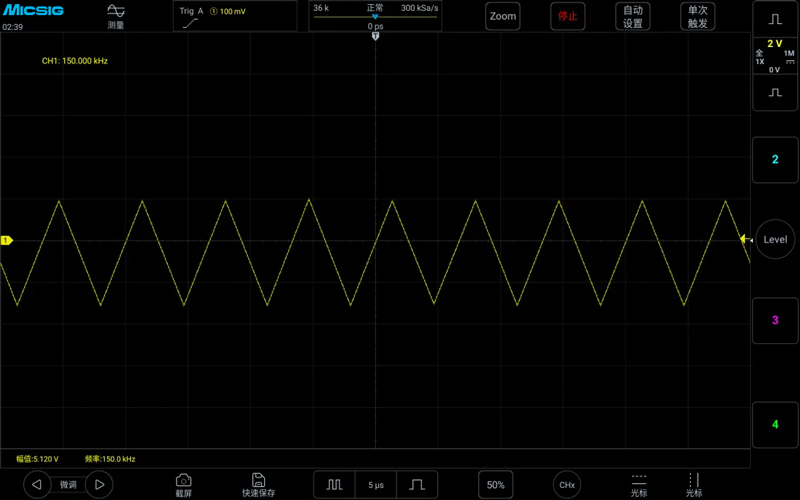Tap the pulse icon above the 2 V scale
The width and height of the screenshot is (800, 500).
pos(775,19)
